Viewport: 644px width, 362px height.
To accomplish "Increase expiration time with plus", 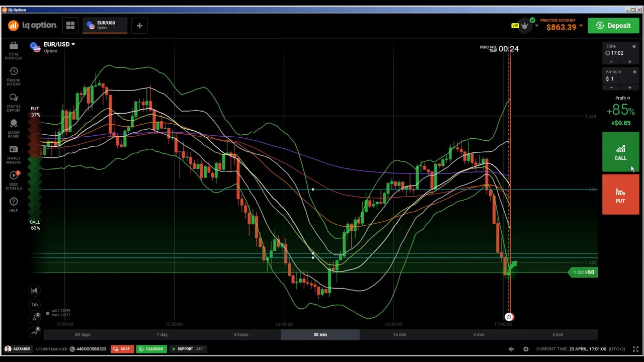I will (x=629, y=62).
